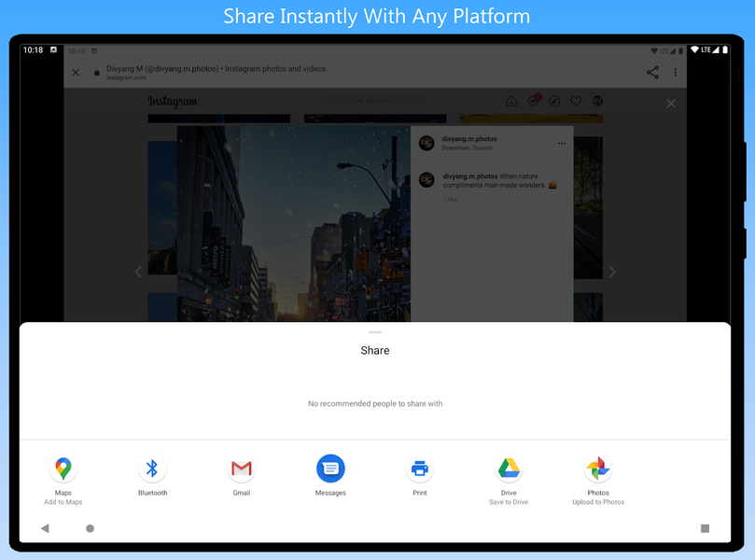Open Instagram home feed icon
The image size is (755, 560).
511,101
